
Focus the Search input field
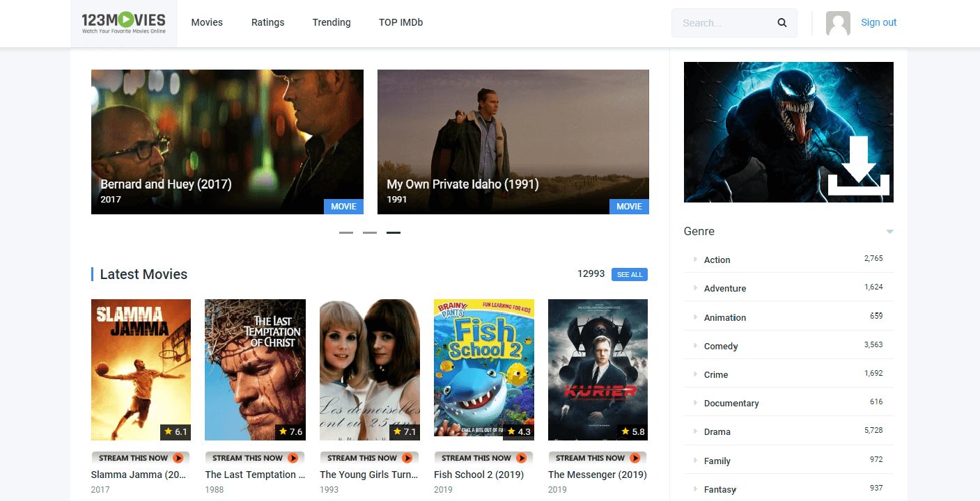[x=724, y=23]
